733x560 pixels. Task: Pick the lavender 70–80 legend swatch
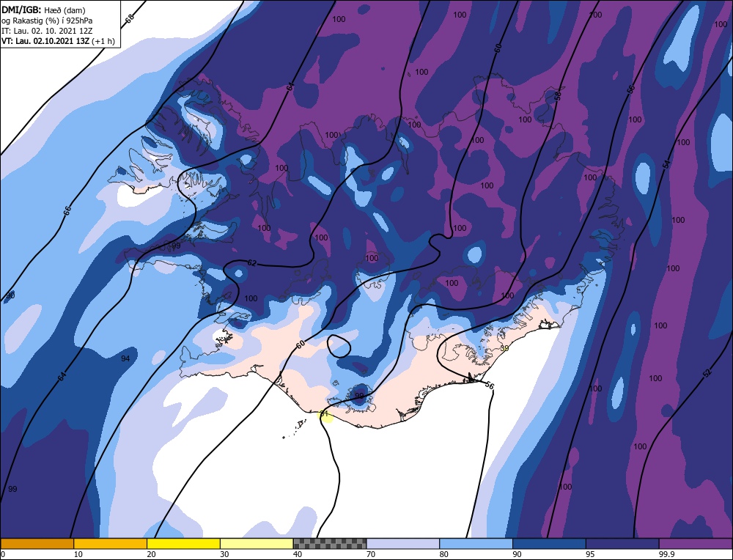pos(403,543)
